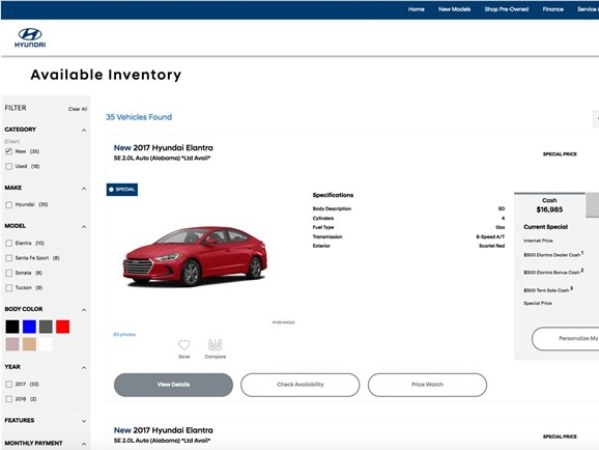This screenshot has height=450, width=599.
Task: Click the red Elantra car image
Action: [x=195, y=256]
